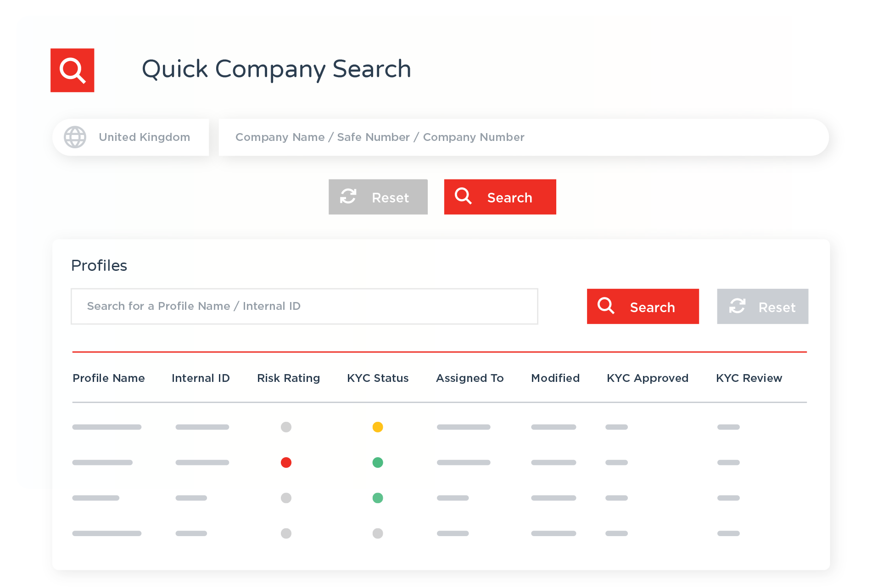The width and height of the screenshot is (872, 588).
Task: Click the red magnifier logo icon
Action: click(x=72, y=70)
